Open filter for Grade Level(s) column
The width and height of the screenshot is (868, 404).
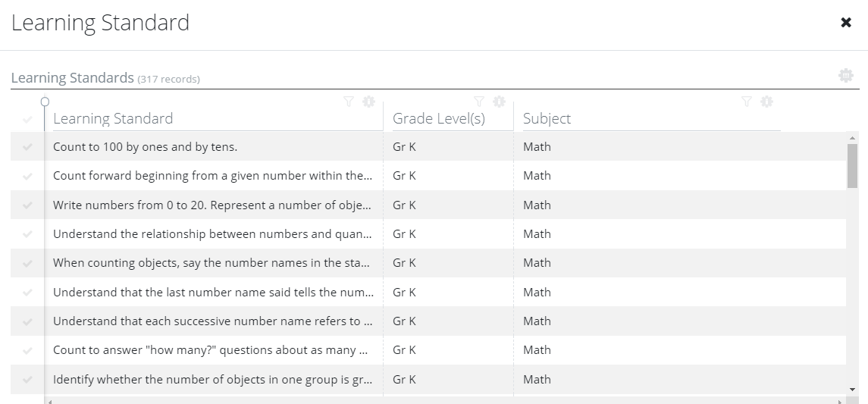point(479,102)
